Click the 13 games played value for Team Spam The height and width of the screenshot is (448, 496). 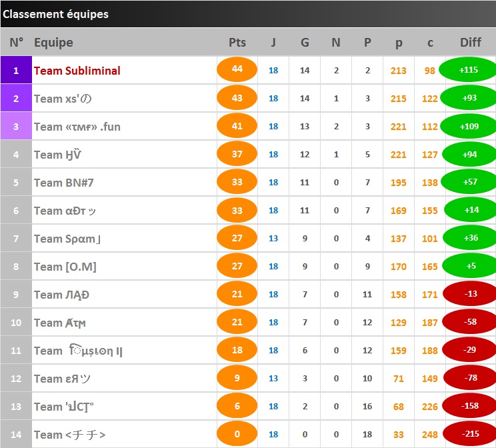point(273,239)
